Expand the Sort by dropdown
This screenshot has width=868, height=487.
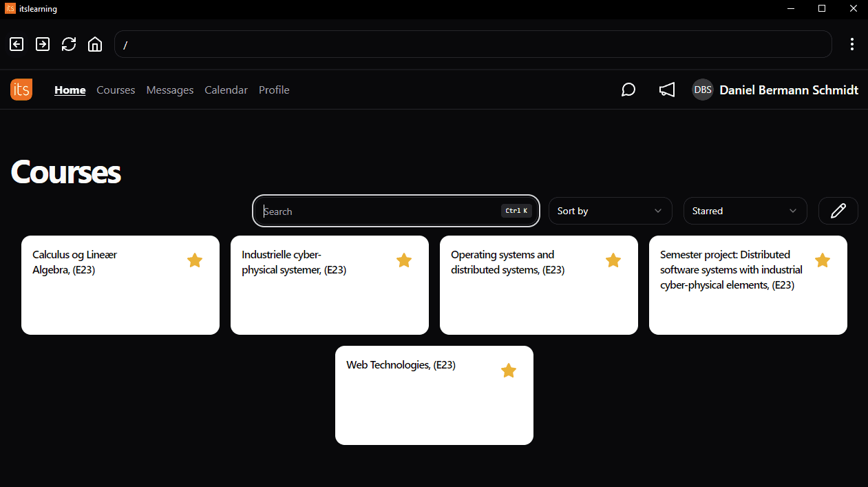610,211
